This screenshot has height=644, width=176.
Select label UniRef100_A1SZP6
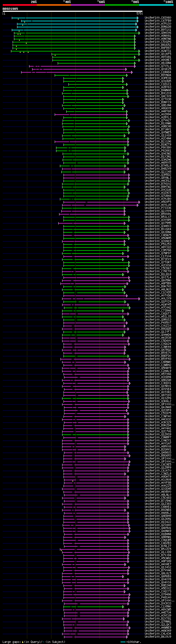158,398
